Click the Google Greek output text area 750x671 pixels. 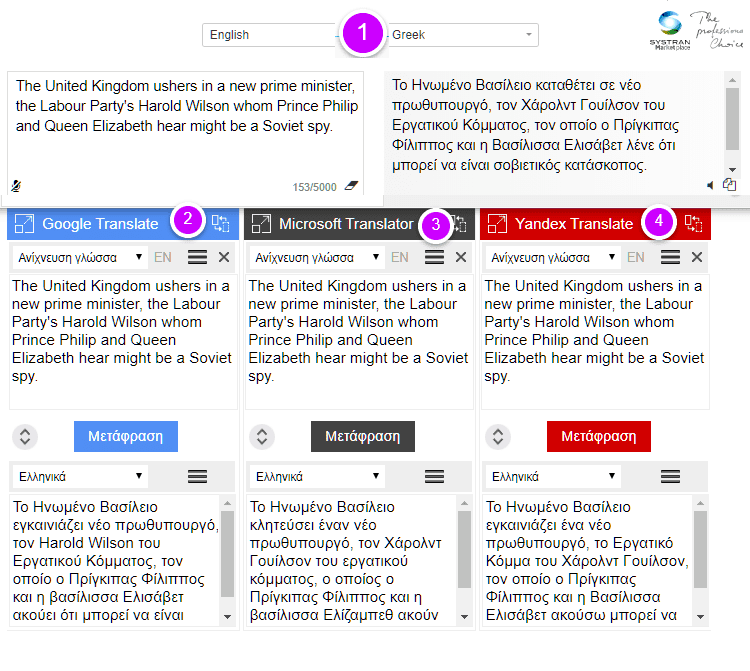[115, 561]
